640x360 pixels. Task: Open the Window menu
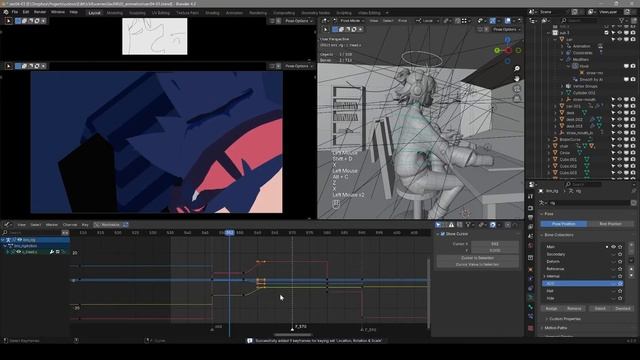coord(58,12)
